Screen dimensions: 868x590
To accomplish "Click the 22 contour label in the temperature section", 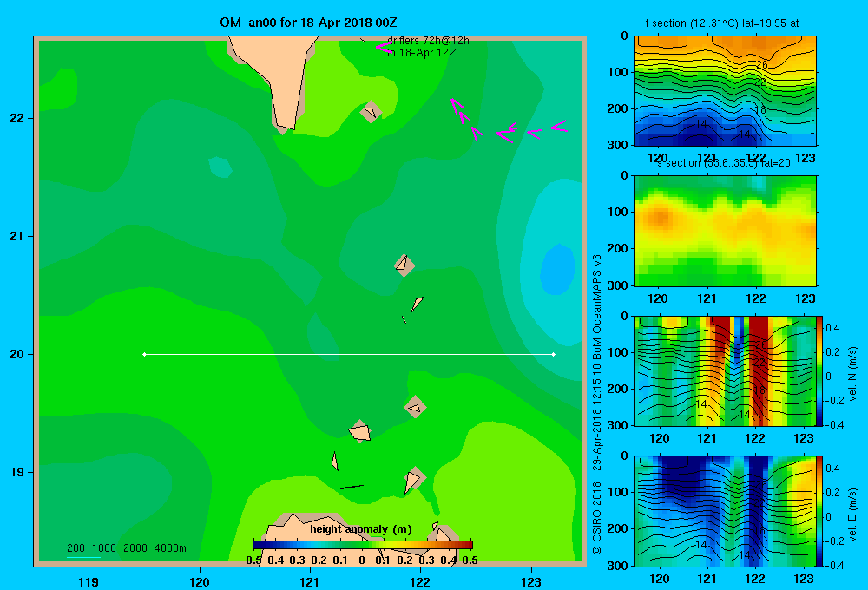I will pos(760,82).
